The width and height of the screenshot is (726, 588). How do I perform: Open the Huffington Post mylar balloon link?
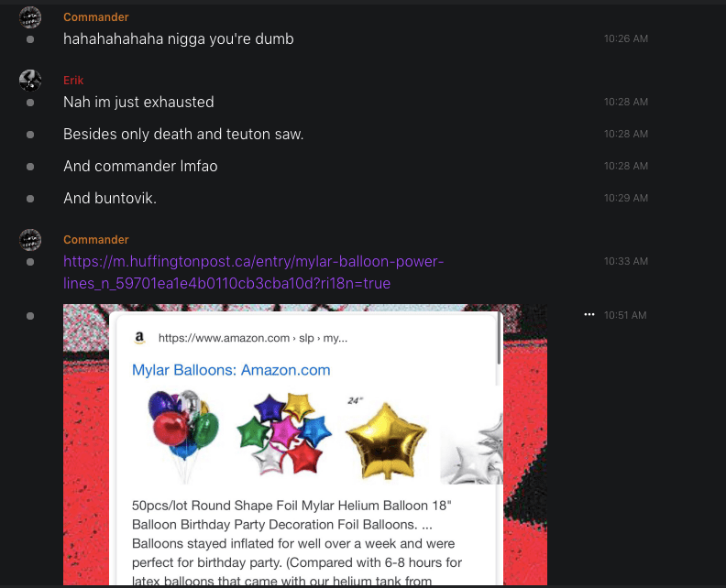[253, 272]
